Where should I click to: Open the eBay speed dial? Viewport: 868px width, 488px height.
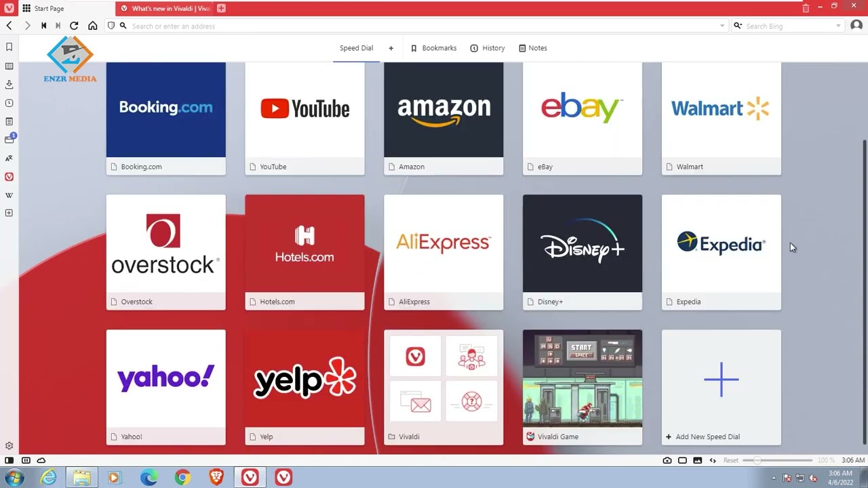tap(583, 119)
